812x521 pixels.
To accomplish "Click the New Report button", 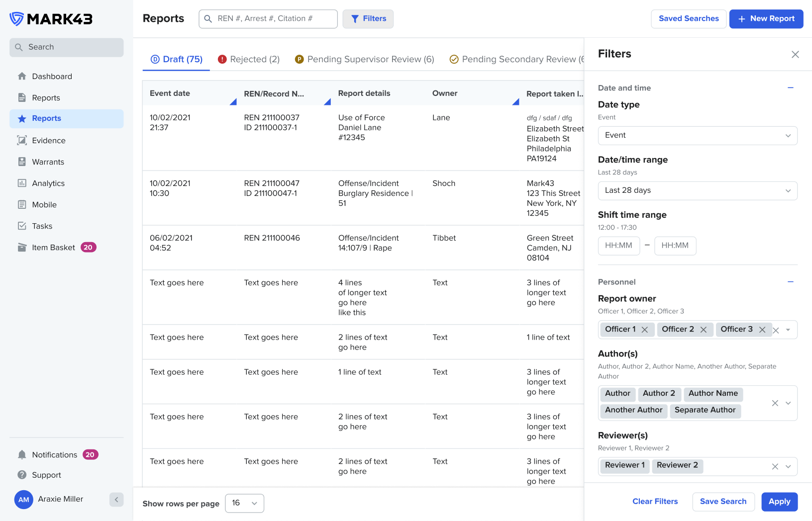I will pos(766,19).
